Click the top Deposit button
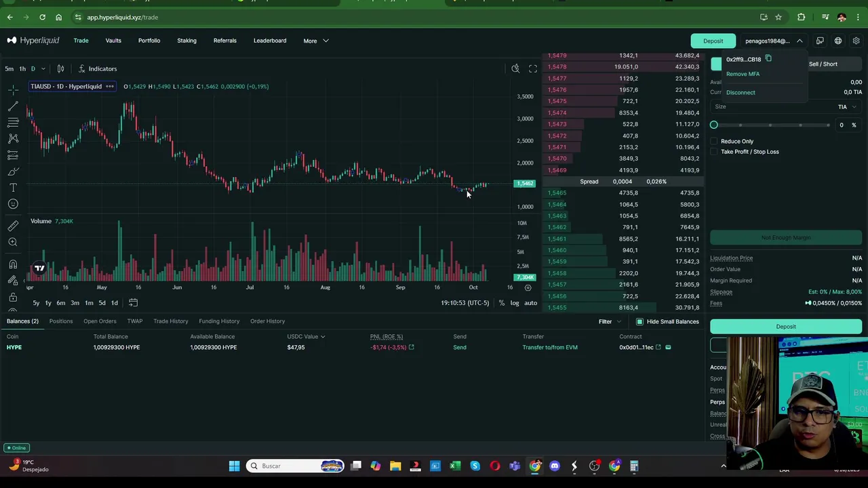Screen dimensions: 868x488 713,41
